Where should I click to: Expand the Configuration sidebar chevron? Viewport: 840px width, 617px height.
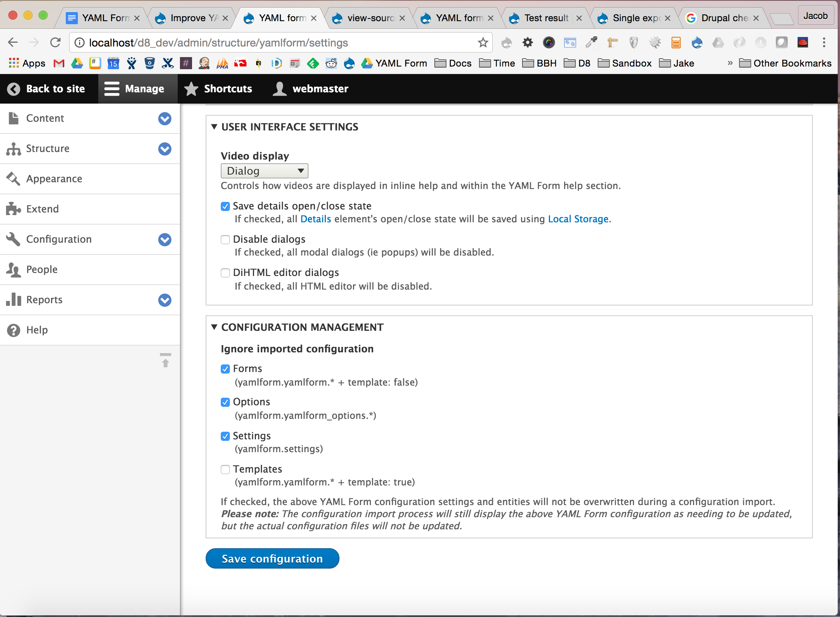[x=164, y=239]
